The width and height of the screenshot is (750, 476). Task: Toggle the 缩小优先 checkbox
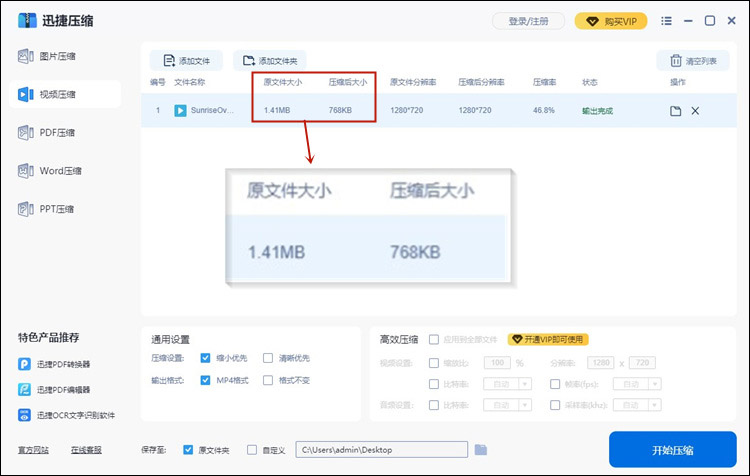coord(205,358)
